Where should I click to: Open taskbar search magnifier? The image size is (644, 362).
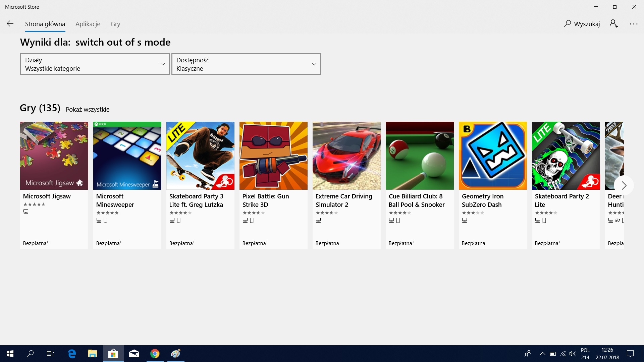[30, 354]
